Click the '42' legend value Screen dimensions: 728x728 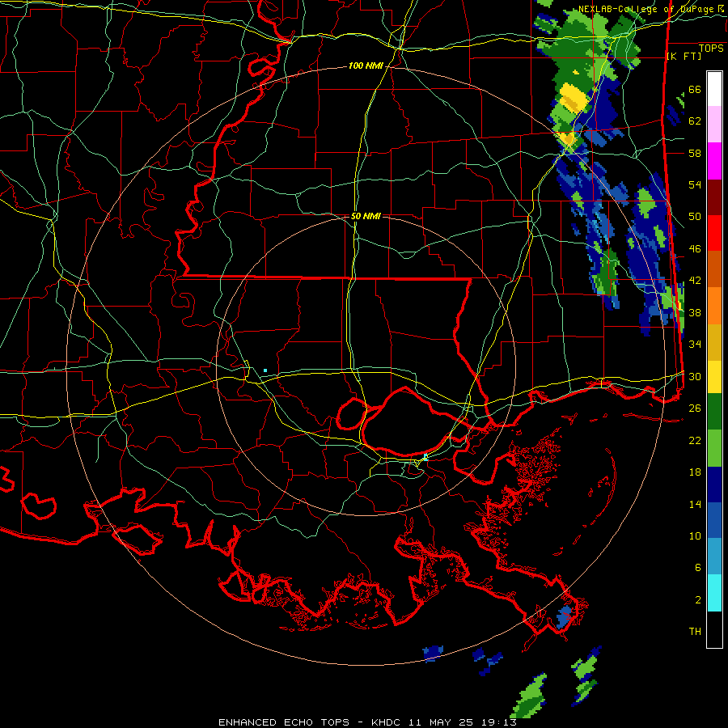pyautogui.click(x=695, y=281)
